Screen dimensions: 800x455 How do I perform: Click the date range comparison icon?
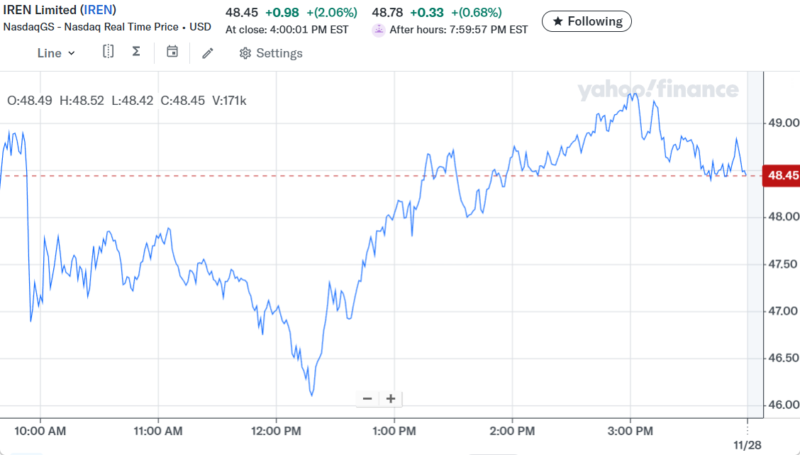tap(108, 52)
